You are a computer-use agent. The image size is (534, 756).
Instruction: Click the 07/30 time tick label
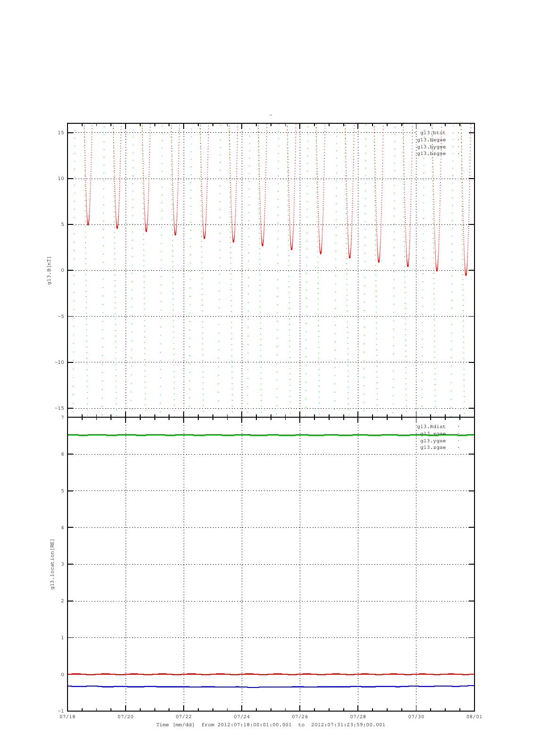pyautogui.click(x=416, y=717)
